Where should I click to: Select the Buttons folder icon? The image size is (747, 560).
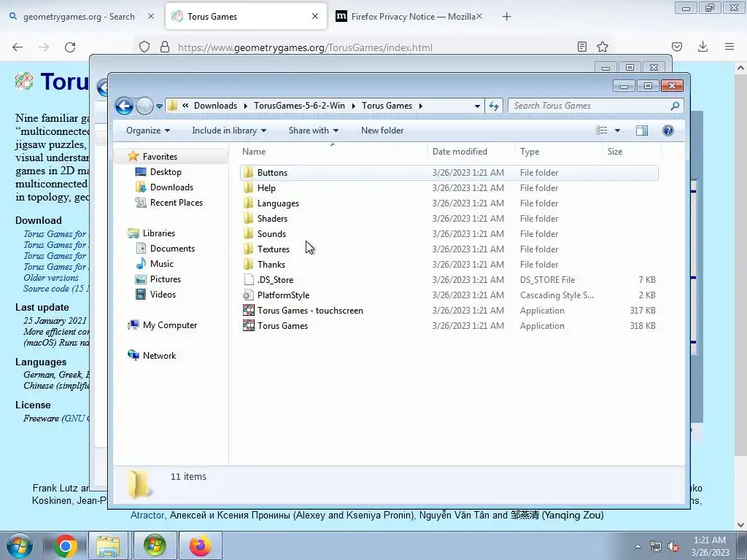pyautogui.click(x=248, y=172)
